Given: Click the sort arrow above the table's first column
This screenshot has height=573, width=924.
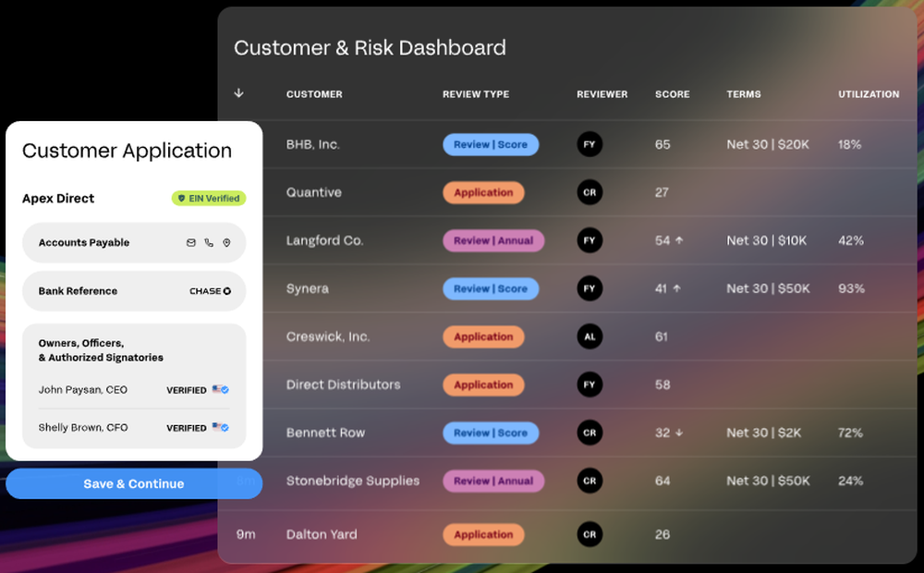Looking at the screenshot, I should coord(239,94).
